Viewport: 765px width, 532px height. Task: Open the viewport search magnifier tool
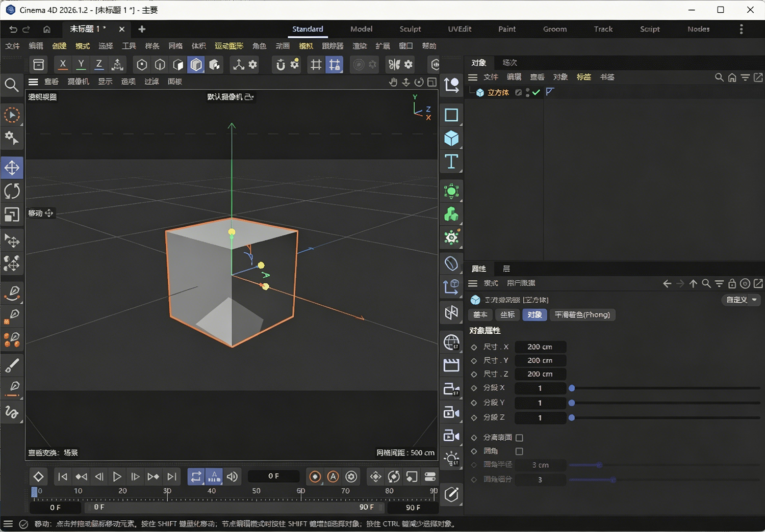(12, 85)
